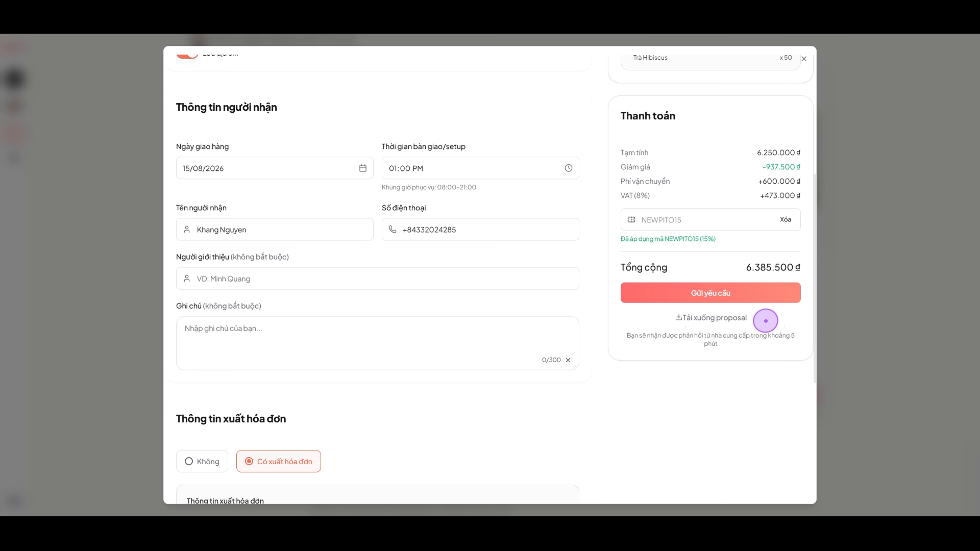Toggle the save address switch
Image resolution: width=980 pixels, height=551 pixels.
tap(187, 54)
